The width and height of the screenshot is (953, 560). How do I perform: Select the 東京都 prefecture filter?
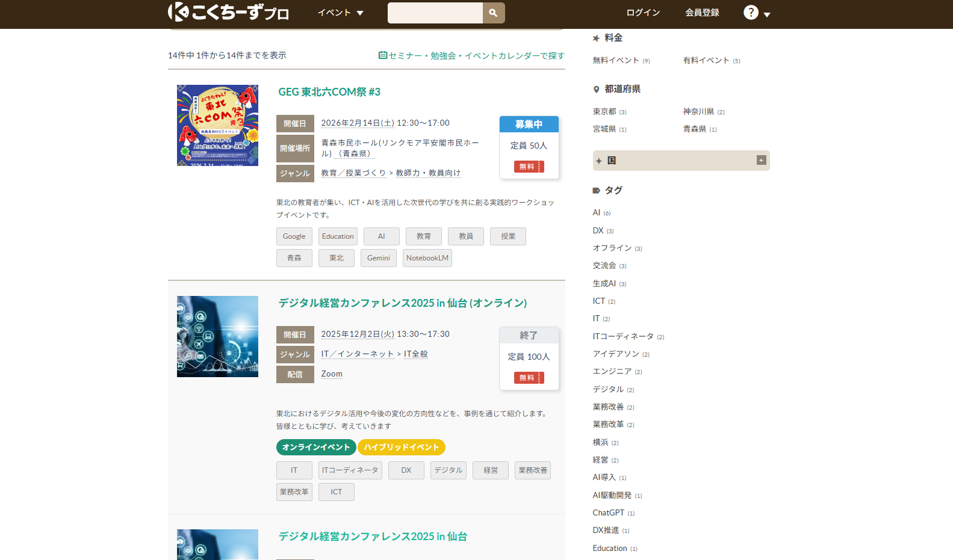pos(604,112)
